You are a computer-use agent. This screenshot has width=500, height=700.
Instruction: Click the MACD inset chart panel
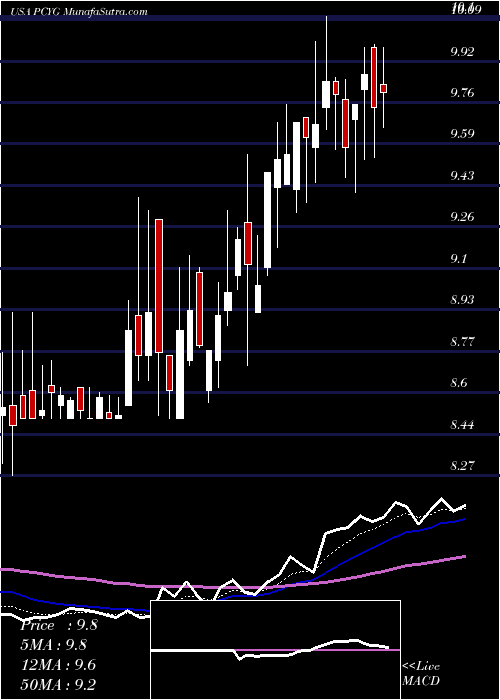point(275,650)
